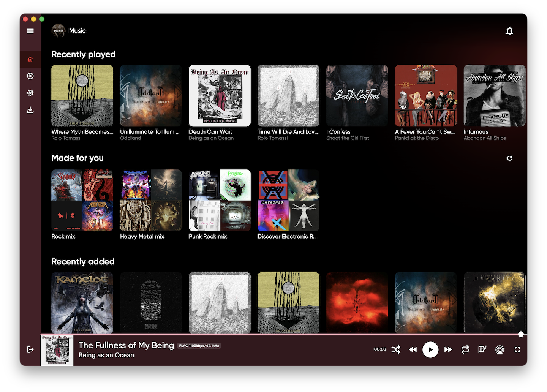Open yellow striped Rolo Tomassi cover in Recently added
547x392 pixels.
[289, 303]
